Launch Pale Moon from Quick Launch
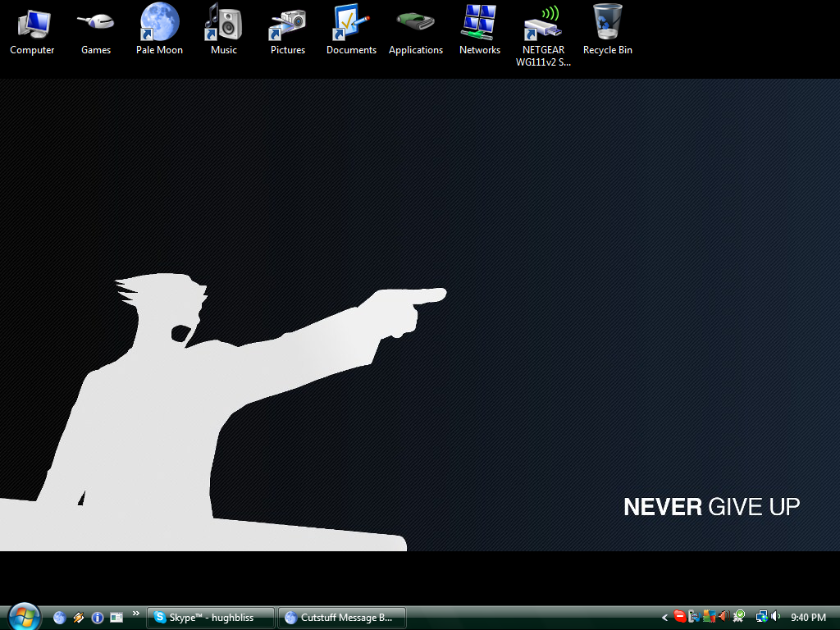This screenshot has width=840, height=630. click(60, 618)
